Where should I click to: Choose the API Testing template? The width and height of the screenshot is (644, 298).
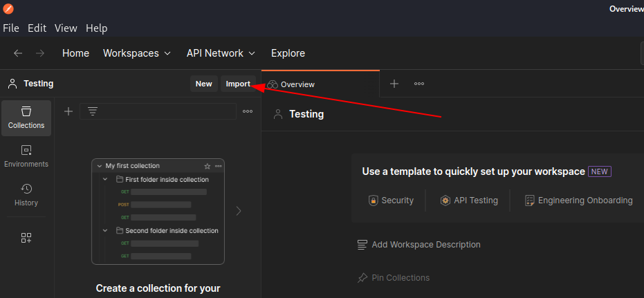tap(469, 201)
